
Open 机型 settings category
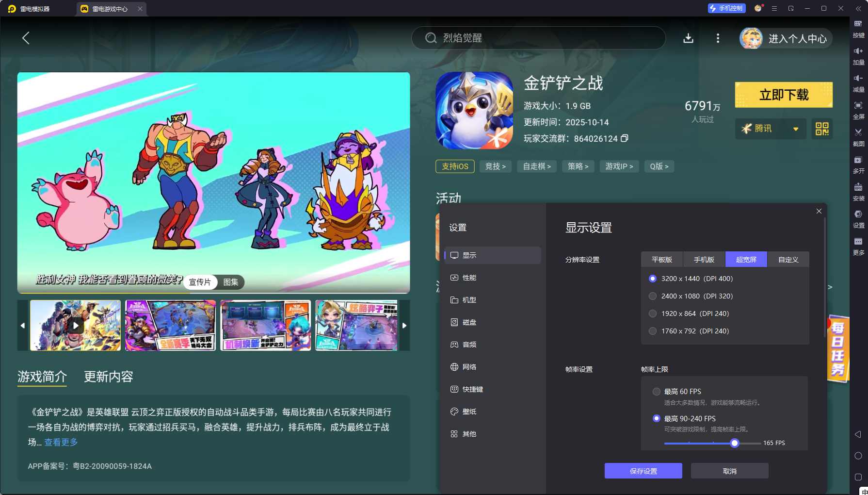click(493, 300)
